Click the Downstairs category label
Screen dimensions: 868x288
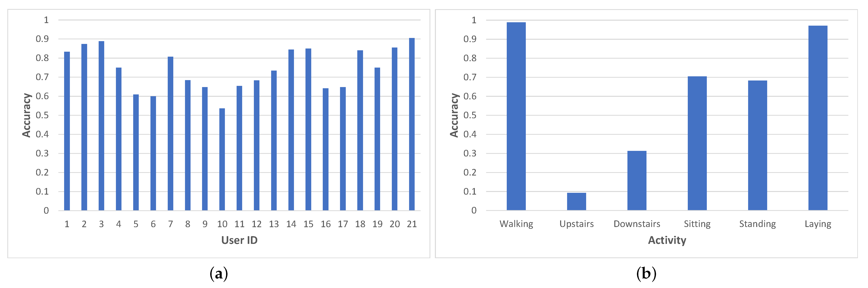(637, 224)
